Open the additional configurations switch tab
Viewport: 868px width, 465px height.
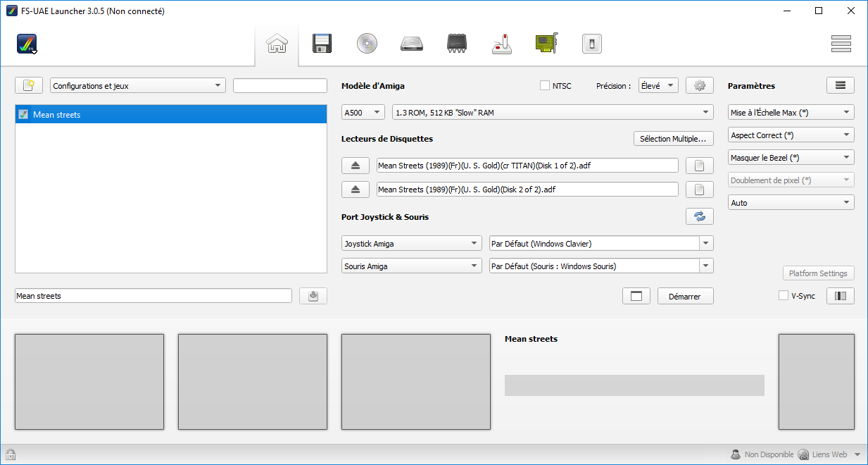(592, 44)
